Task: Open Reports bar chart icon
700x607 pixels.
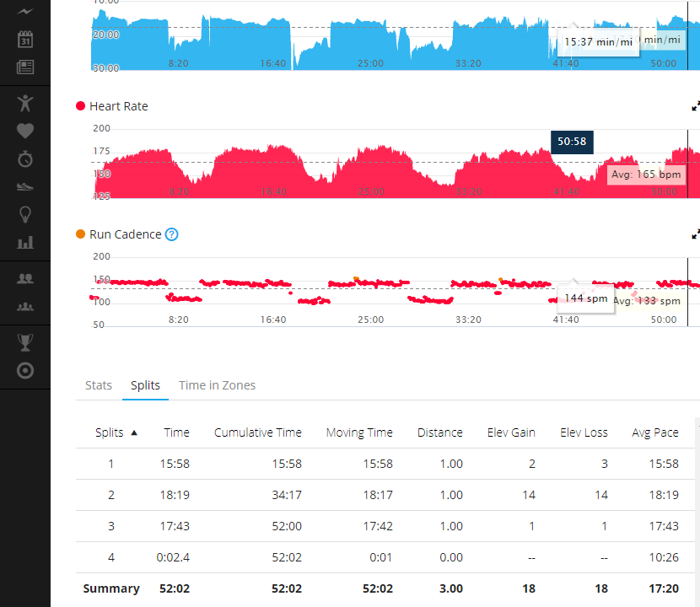Action: pos(25,242)
